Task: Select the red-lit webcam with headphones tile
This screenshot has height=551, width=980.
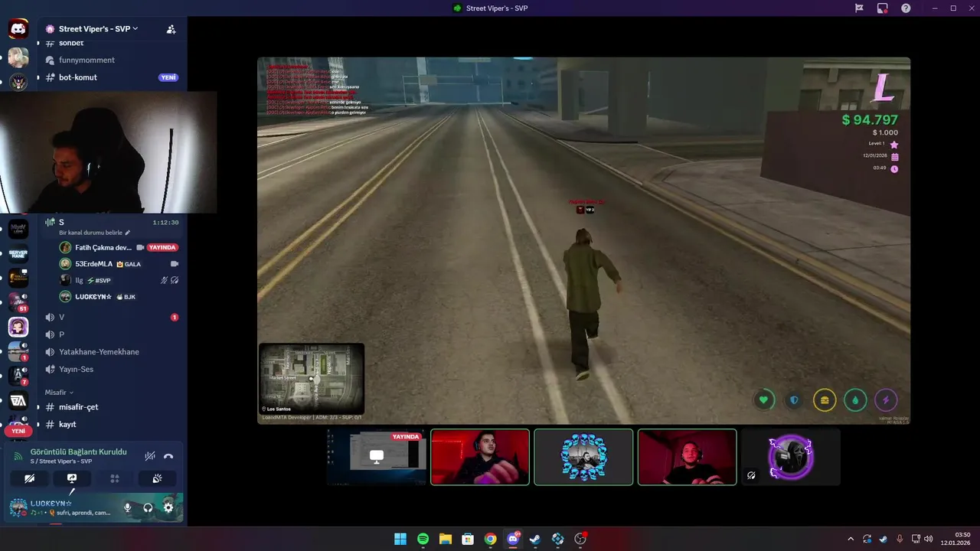Action: coord(480,457)
